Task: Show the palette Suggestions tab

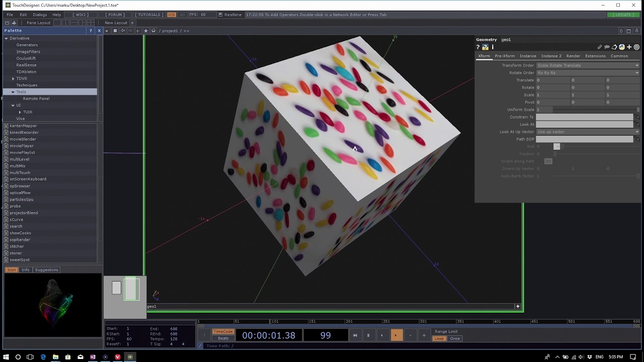Action: pos(46,270)
